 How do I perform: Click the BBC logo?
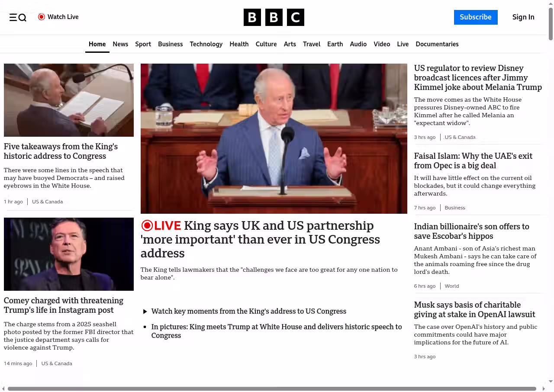click(x=274, y=17)
